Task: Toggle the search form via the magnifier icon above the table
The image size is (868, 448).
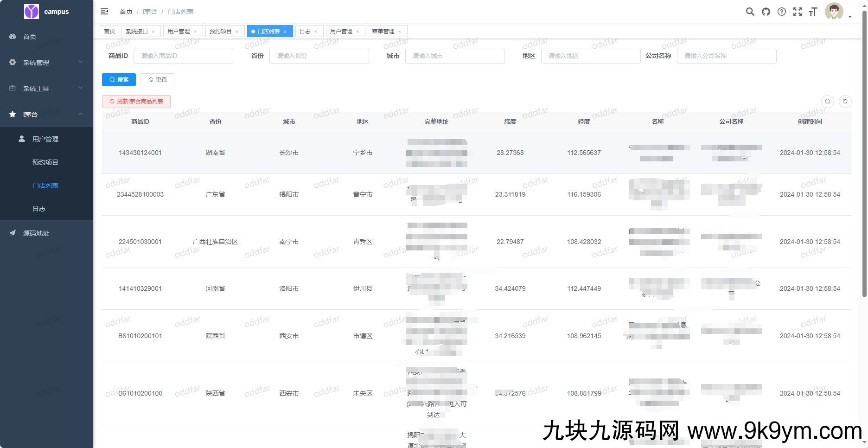Action: click(x=827, y=101)
